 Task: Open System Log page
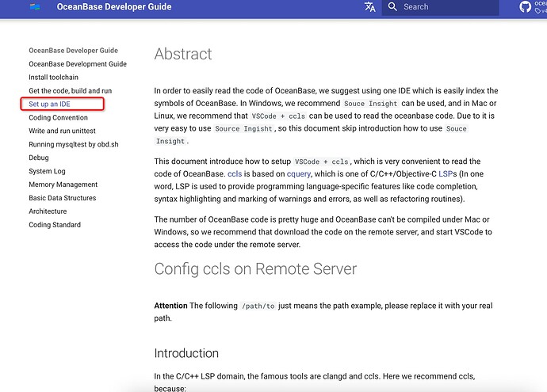(x=47, y=171)
